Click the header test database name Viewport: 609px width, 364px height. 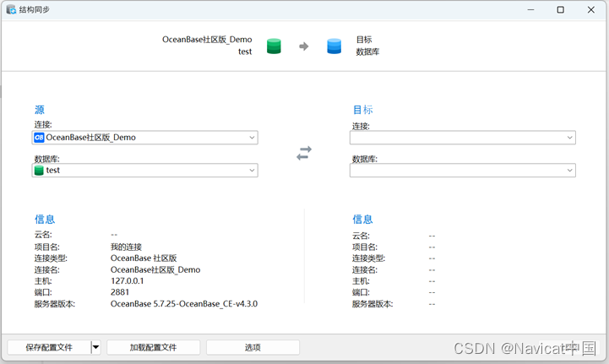[245, 52]
